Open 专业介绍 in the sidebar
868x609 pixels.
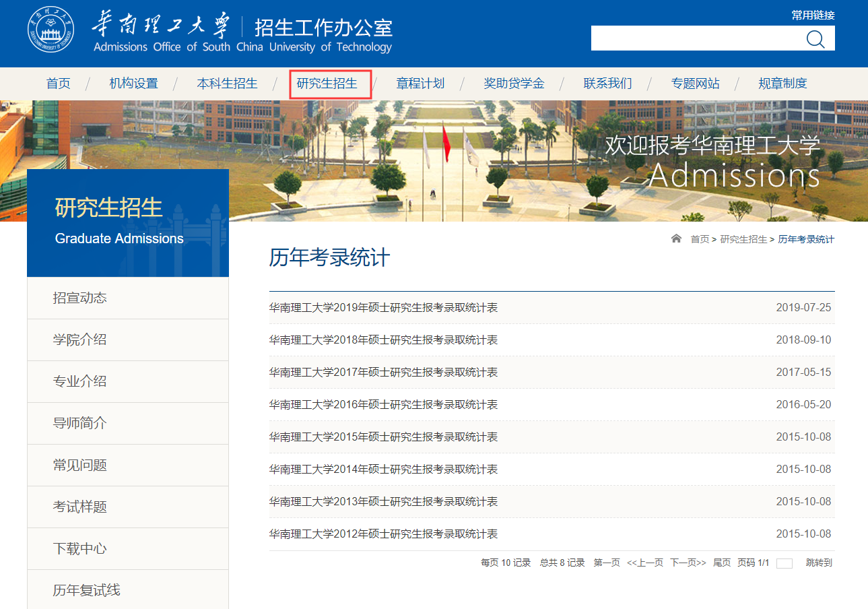click(x=128, y=381)
